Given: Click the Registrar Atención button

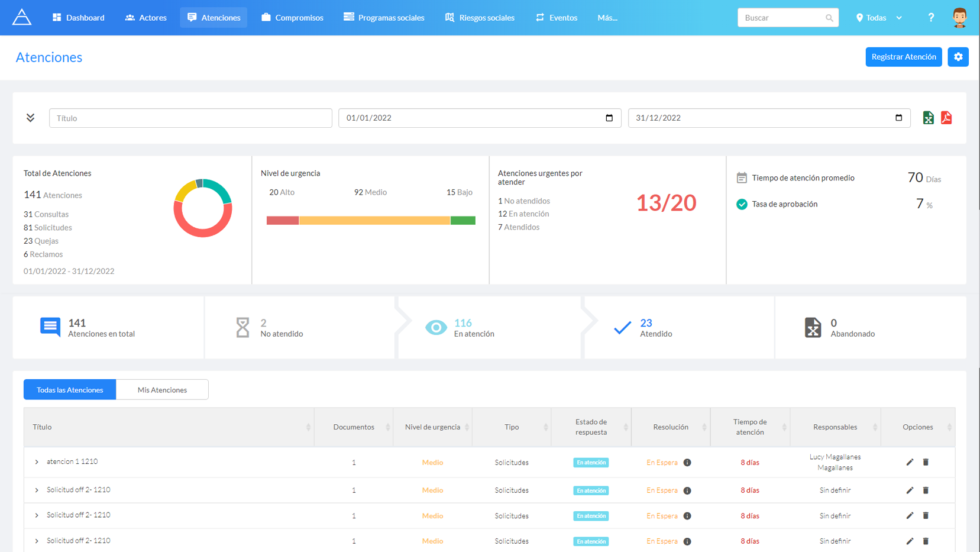Looking at the screenshot, I should 904,57.
